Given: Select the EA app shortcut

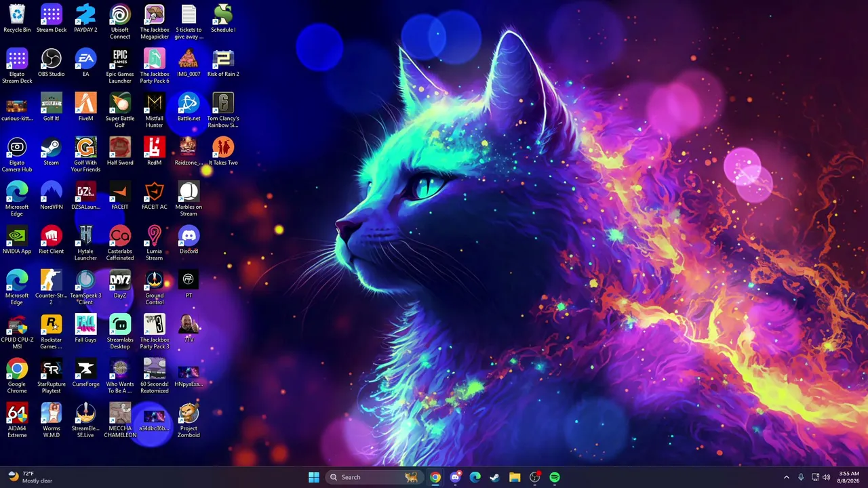Looking at the screenshot, I should [x=85, y=62].
